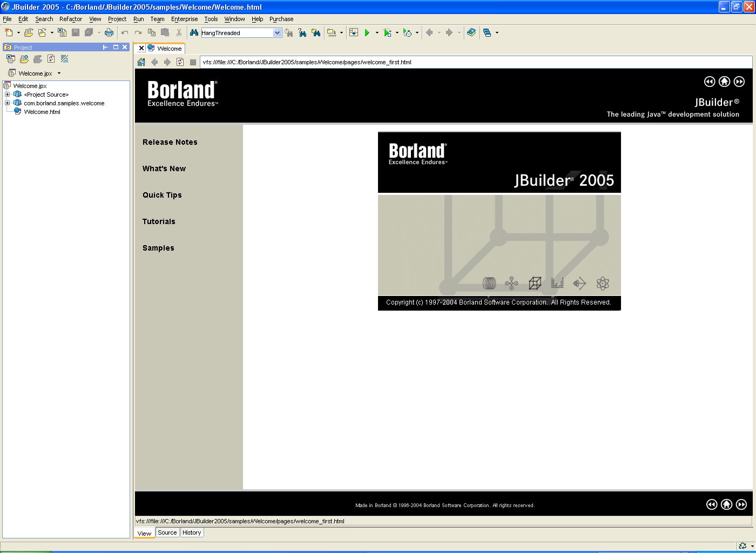This screenshot has height=553, width=756.
Task: Click the browser Home icon beside URL field
Action: click(141, 62)
